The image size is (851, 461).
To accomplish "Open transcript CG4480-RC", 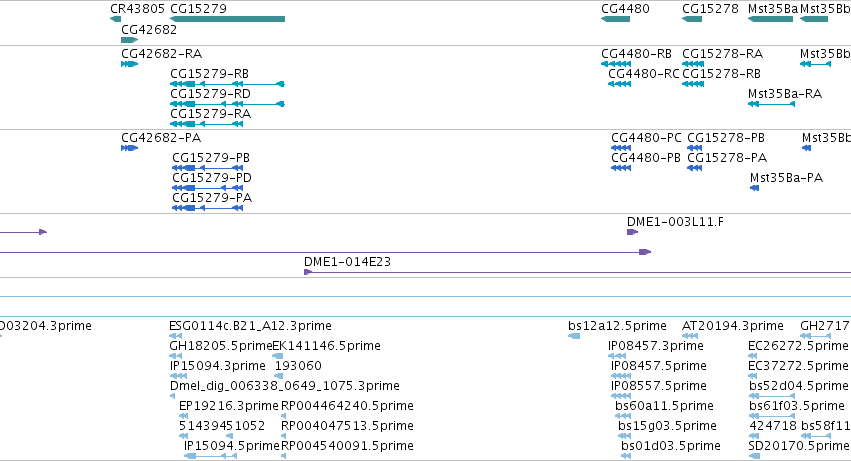I will [644, 74].
